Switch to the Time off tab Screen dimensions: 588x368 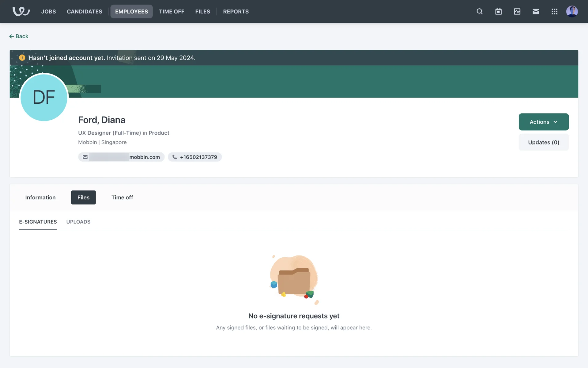click(x=122, y=197)
